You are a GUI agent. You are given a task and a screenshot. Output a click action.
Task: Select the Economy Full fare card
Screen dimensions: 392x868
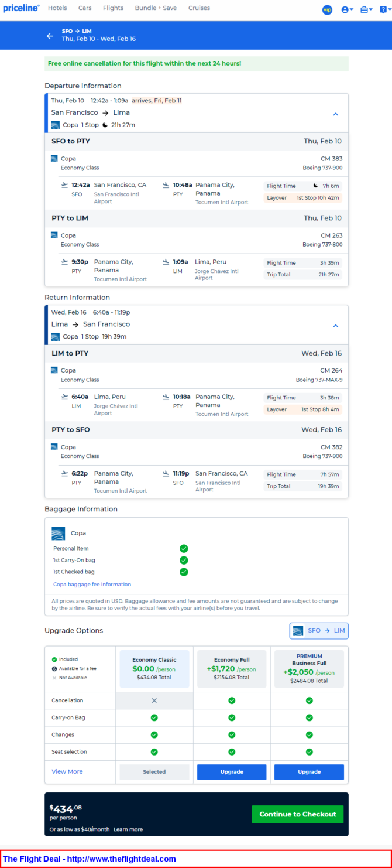(x=232, y=669)
